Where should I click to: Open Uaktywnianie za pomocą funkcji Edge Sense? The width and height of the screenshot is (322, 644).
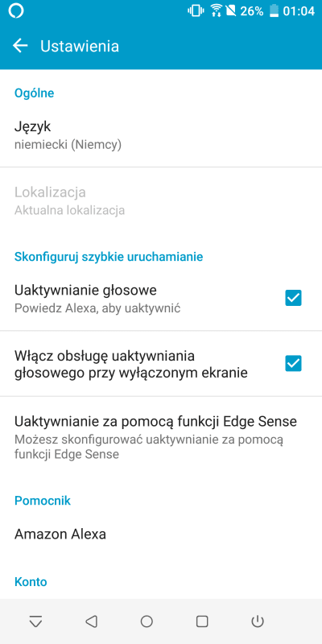pos(161,437)
